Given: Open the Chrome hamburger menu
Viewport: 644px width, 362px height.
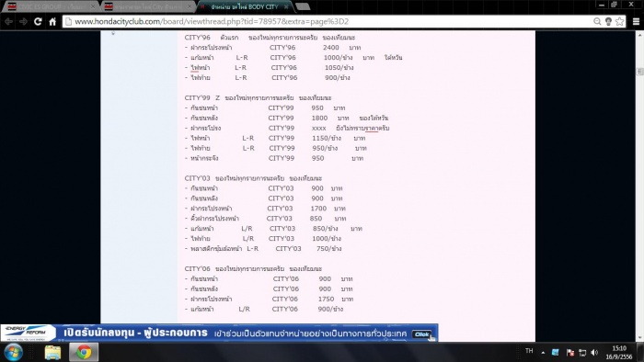Looking at the screenshot, I should [636, 21].
